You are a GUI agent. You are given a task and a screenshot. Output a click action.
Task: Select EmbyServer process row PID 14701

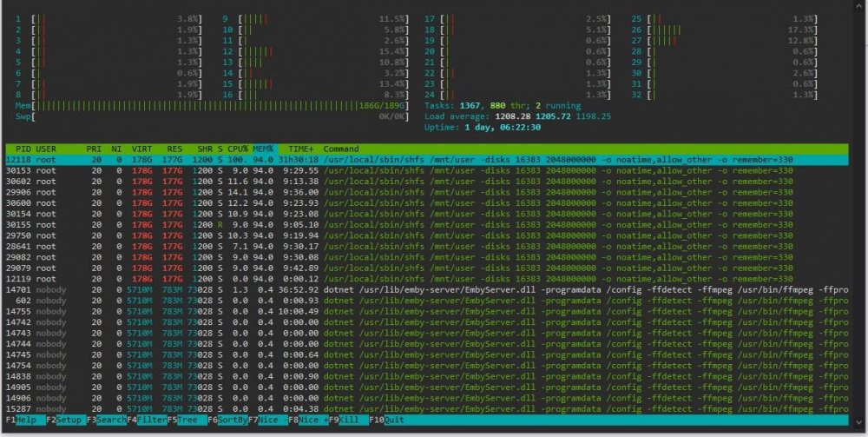click(426, 289)
